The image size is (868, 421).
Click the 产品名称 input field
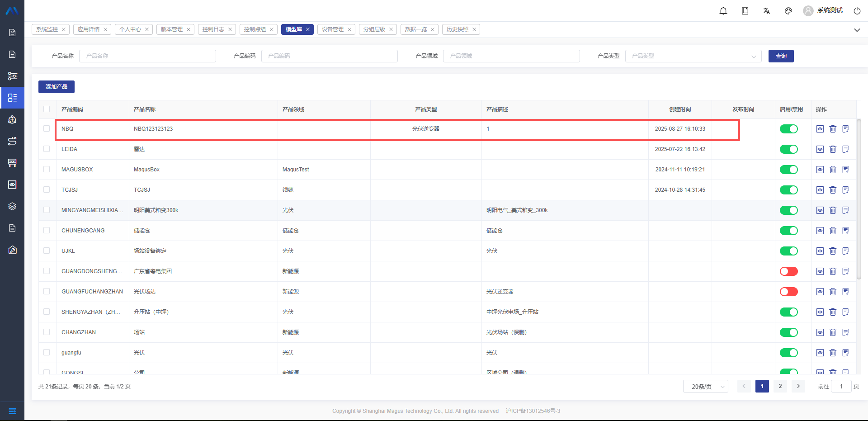click(147, 56)
